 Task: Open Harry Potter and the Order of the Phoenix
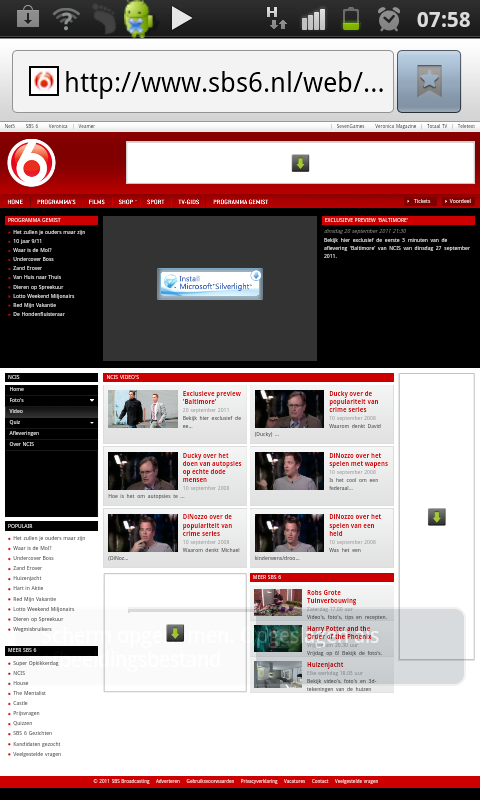(339, 633)
